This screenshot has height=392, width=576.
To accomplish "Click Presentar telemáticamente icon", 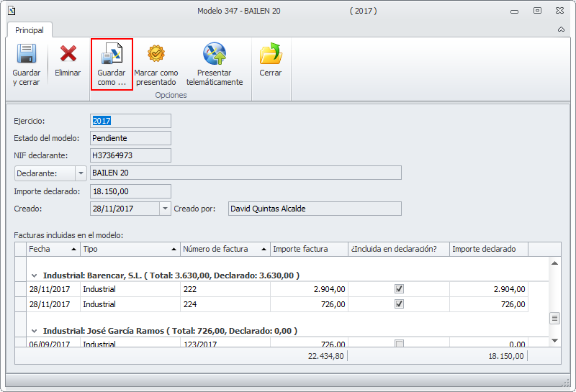I will point(215,55).
